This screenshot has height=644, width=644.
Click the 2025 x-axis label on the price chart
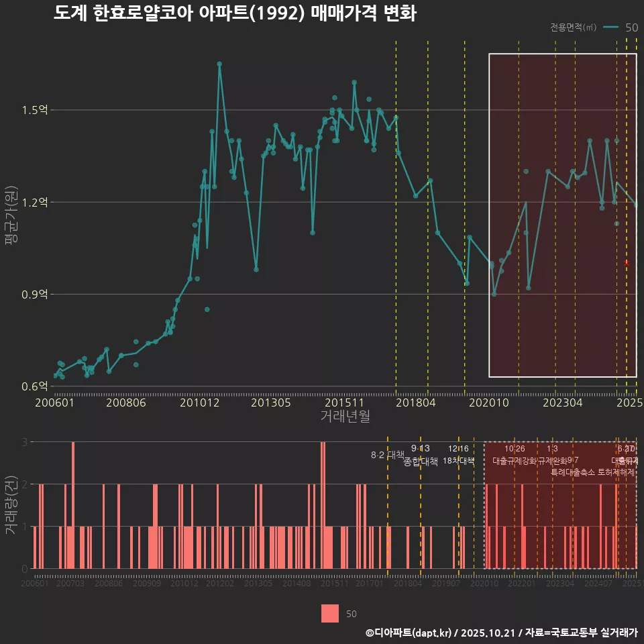[629, 402]
